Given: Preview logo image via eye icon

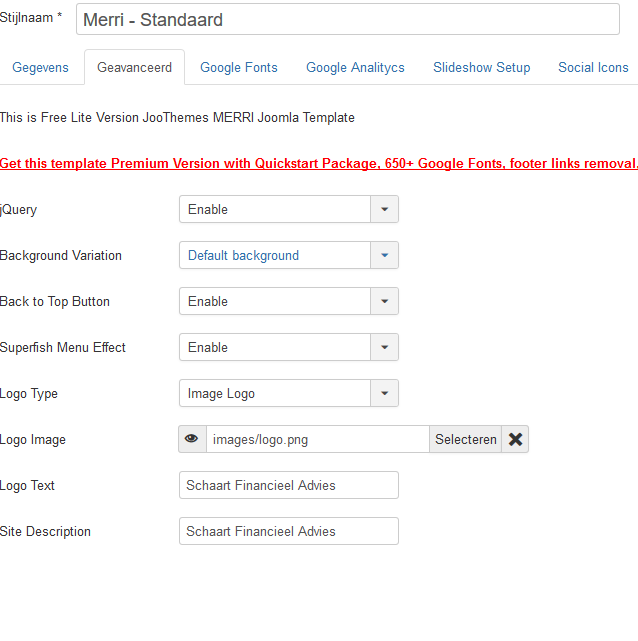Looking at the screenshot, I should click(192, 439).
